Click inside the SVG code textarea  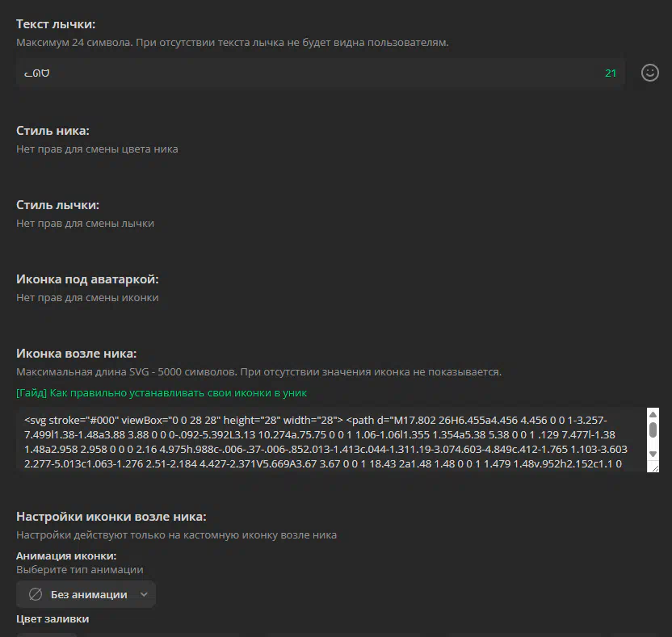coord(331,440)
